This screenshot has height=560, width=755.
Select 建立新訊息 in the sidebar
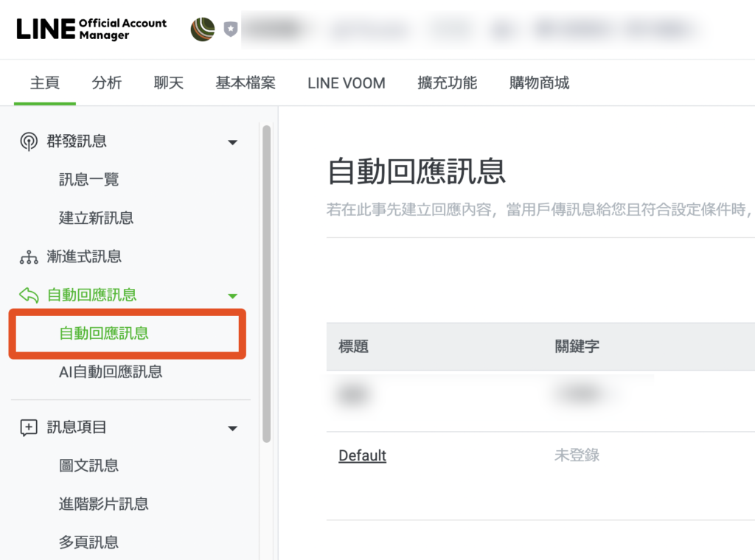pos(97,218)
